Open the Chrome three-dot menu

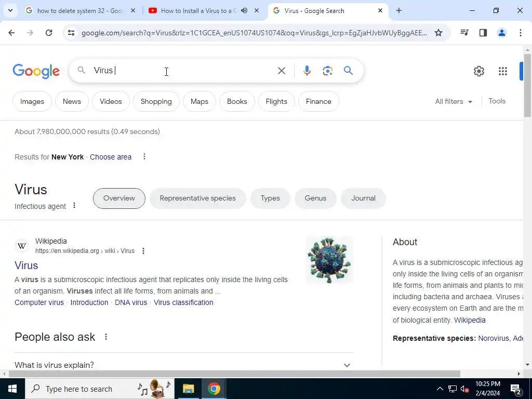[x=521, y=33]
